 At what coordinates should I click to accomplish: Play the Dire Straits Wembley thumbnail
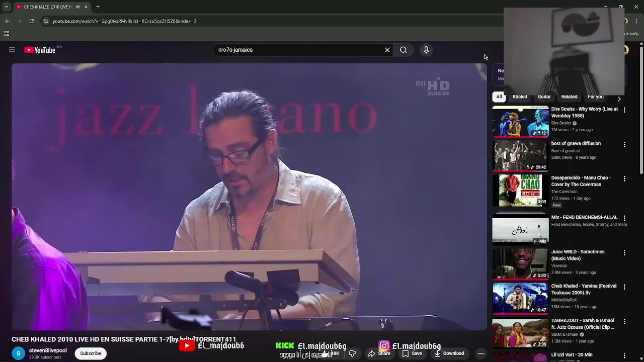pyautogui.click(x=520, y=121)
